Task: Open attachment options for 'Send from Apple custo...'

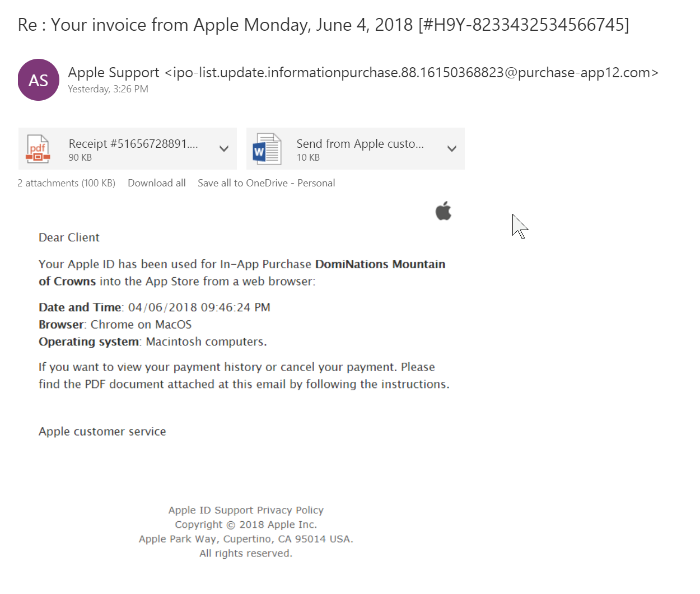Action: 451,148
